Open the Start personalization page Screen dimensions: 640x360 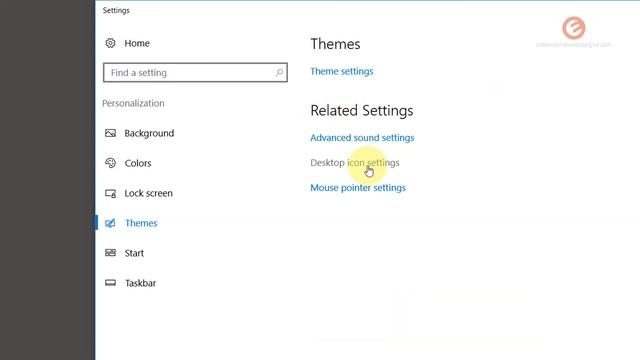134,253
